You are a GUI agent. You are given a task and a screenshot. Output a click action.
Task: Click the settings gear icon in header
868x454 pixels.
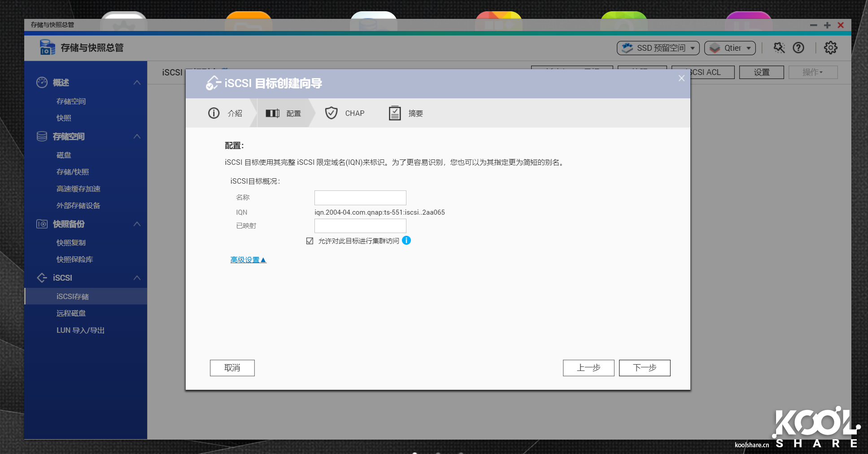pos(830,48)
